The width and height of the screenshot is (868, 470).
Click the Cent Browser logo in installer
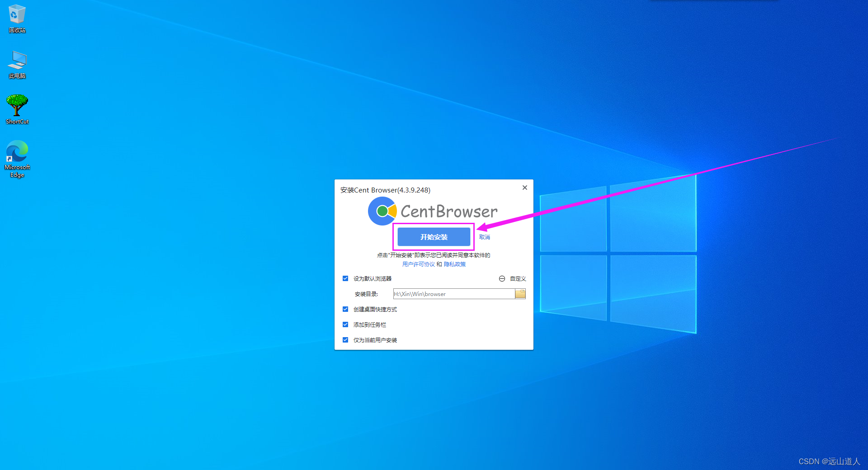point(433,211)
